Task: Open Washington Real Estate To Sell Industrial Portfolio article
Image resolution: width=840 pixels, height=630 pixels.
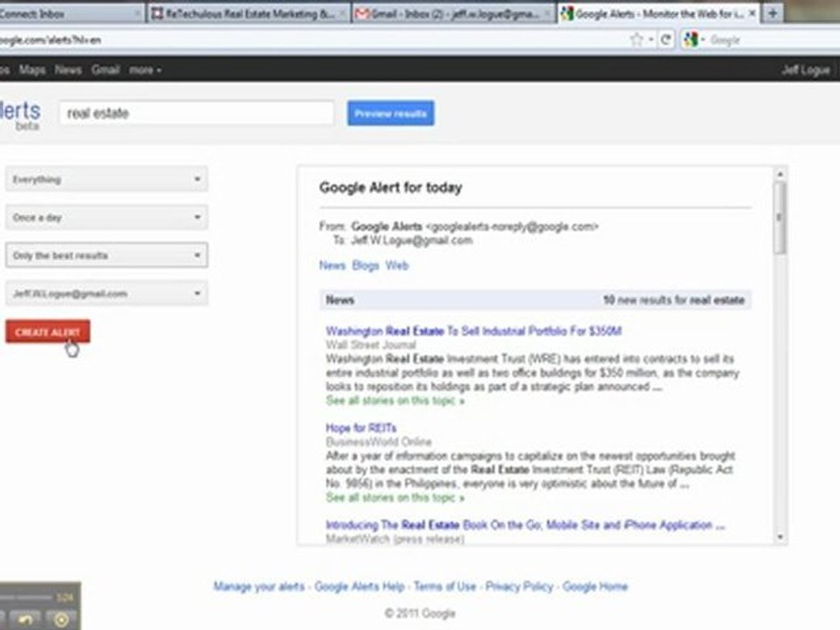Action: click(x=473, y=331)
